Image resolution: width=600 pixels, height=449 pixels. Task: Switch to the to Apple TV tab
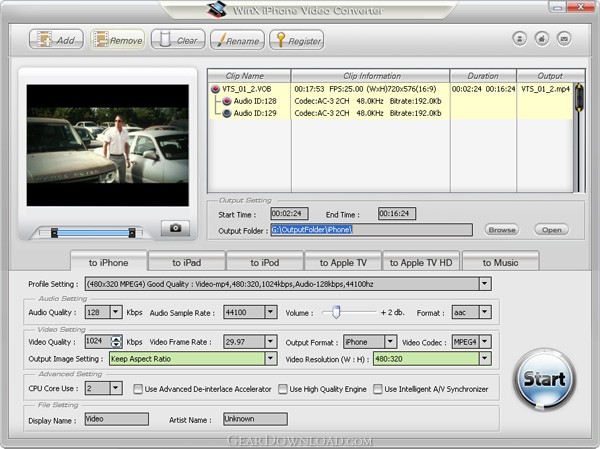(343, 263)
